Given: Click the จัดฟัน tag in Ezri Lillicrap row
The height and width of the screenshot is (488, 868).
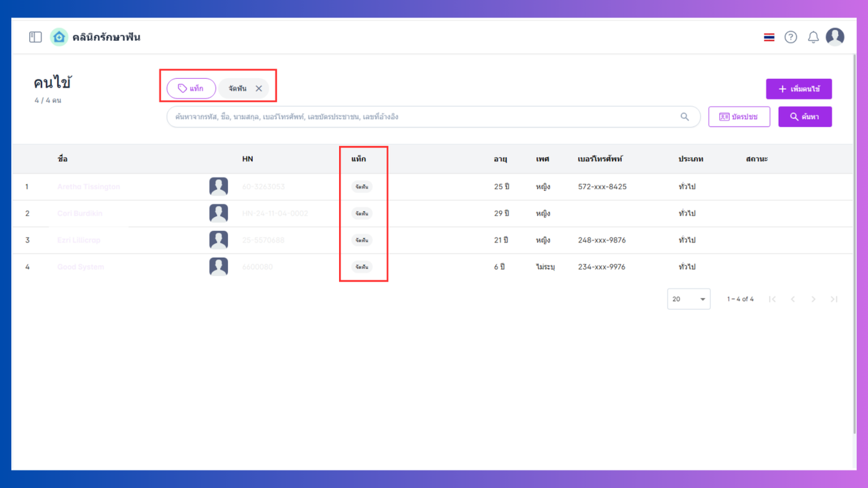Looking at the screenshot, I should coord(361,240).
